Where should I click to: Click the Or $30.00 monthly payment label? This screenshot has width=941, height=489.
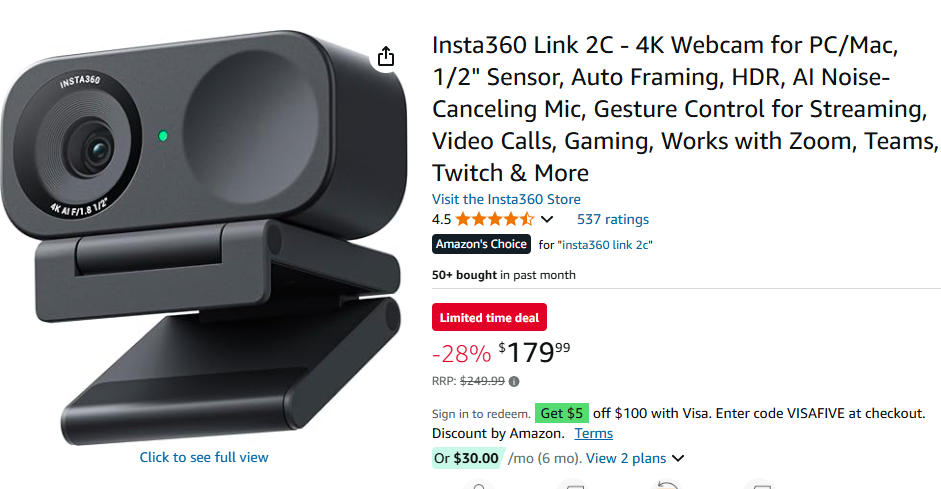[x=466, y=458]
